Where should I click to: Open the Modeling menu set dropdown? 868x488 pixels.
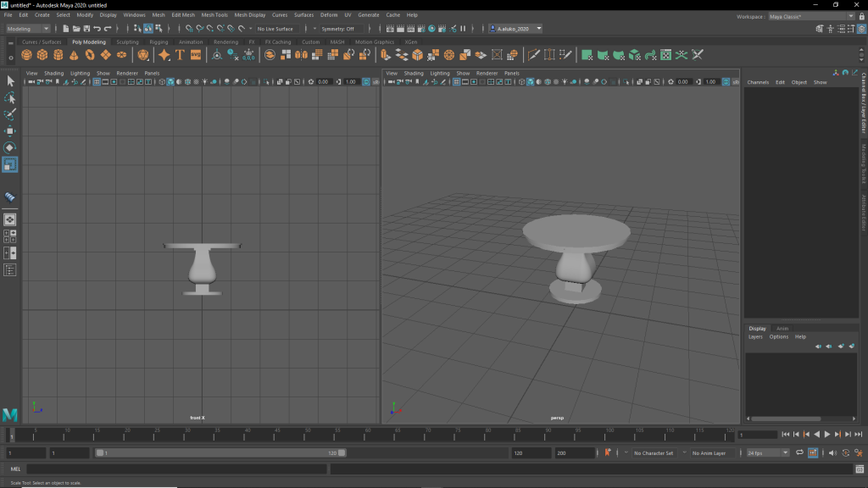point(28,29)
